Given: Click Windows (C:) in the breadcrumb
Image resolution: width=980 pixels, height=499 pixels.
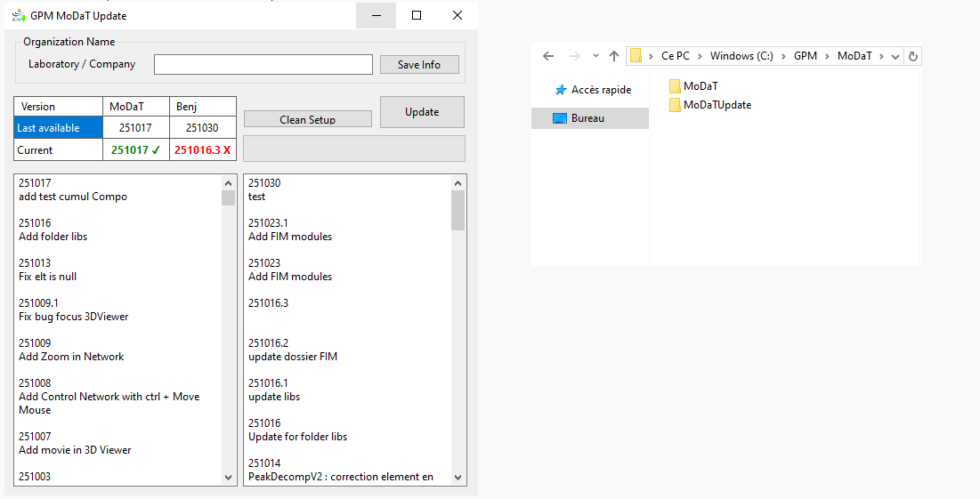Looking at the screenshot, I should pyautogui.click(x=741, y=55).
